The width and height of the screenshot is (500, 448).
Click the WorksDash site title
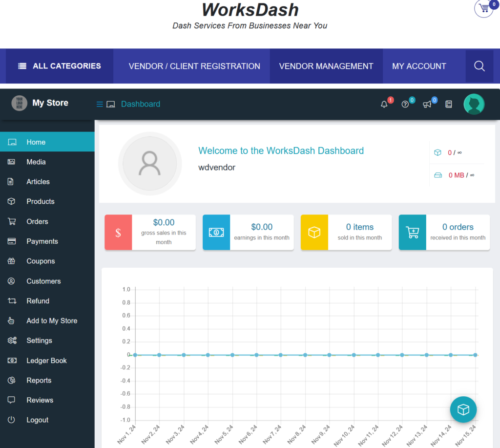(250, 10)
